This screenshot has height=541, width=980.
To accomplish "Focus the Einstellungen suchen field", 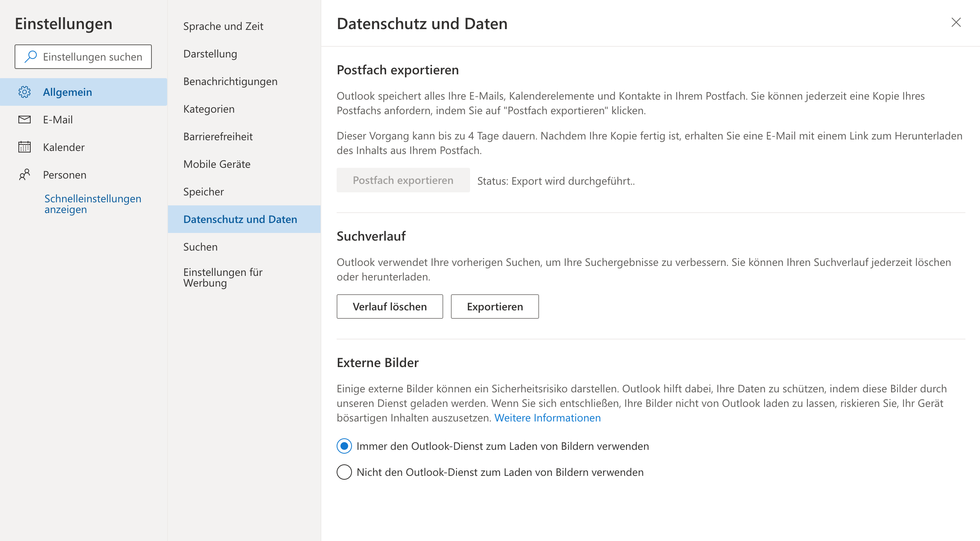I will coord(83,57).
